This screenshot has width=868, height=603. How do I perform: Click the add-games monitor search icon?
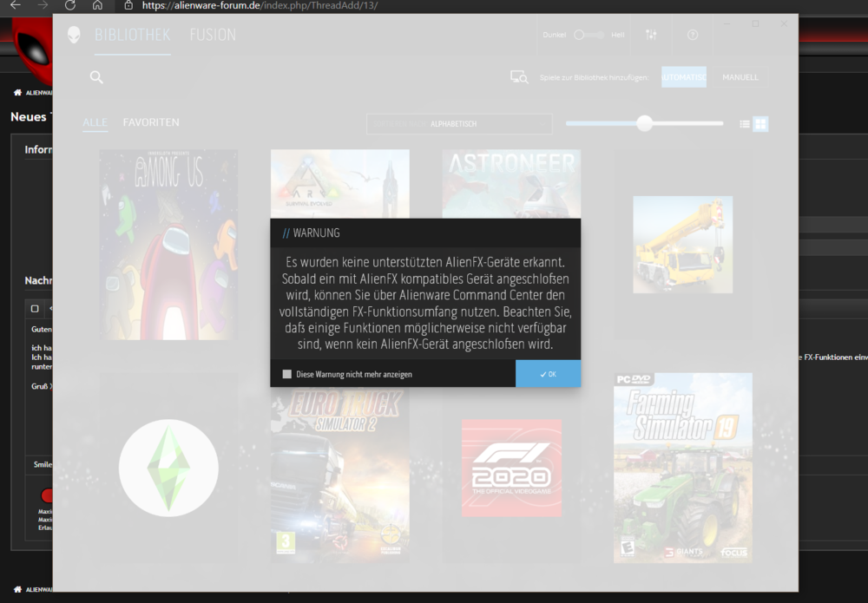pos(519,77)
